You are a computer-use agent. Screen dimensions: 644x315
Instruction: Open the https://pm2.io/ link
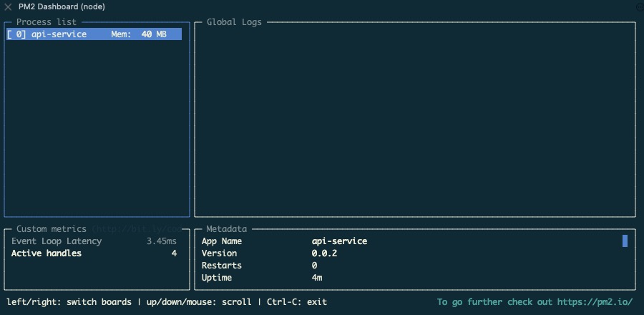coord(595,302)
